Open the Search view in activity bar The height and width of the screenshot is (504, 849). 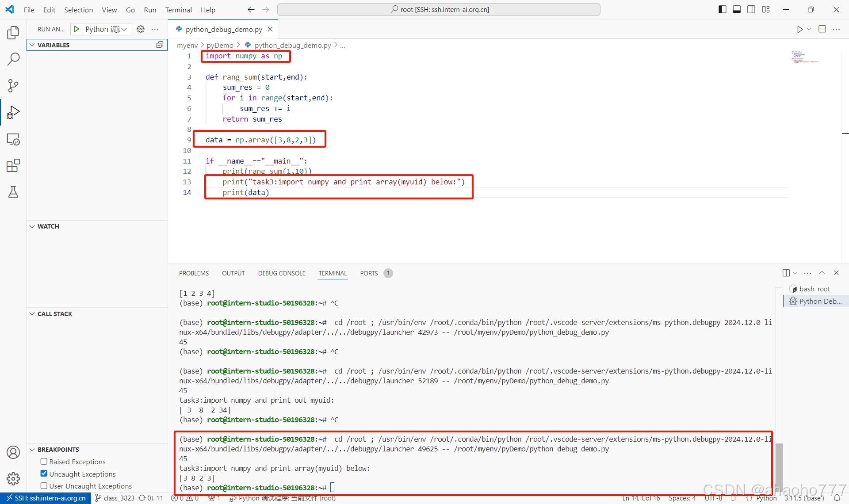point(13,59)
